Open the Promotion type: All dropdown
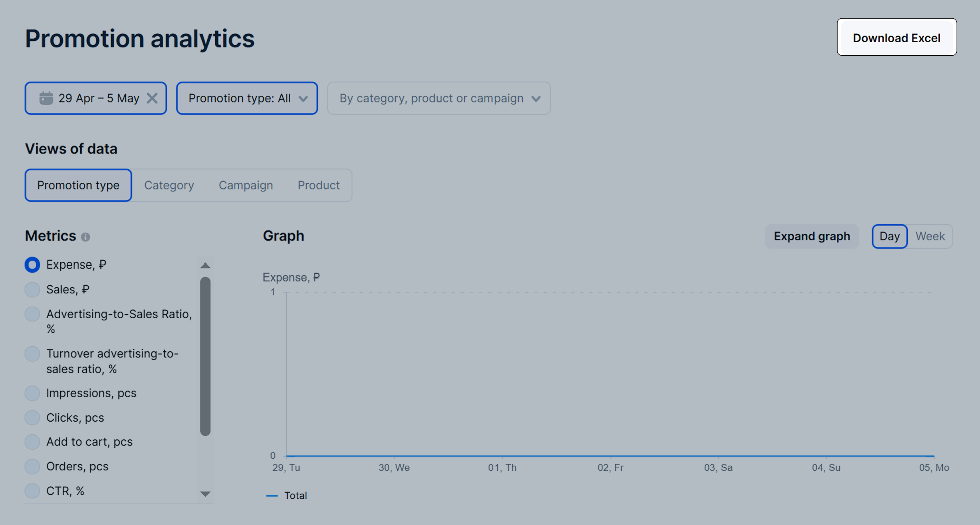This screenshot has height=525, width=980. click(x=247, y=98)
